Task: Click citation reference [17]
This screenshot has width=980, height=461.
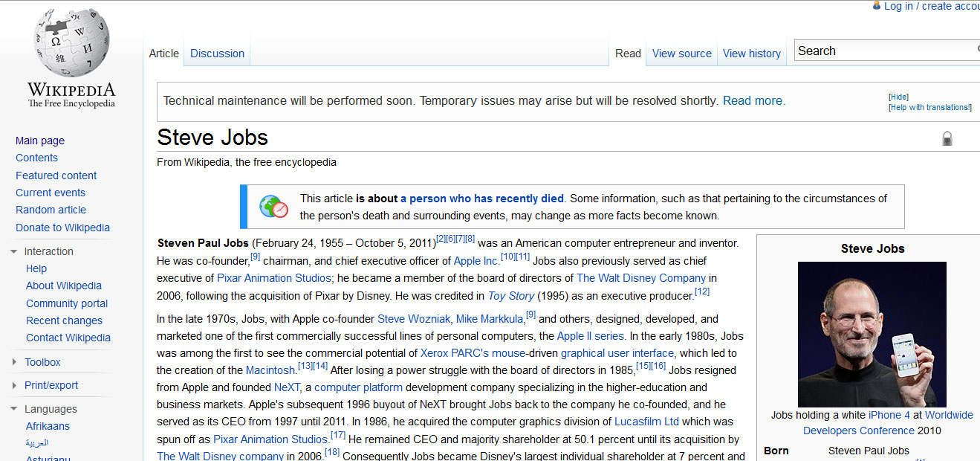Action: [338, 435]
